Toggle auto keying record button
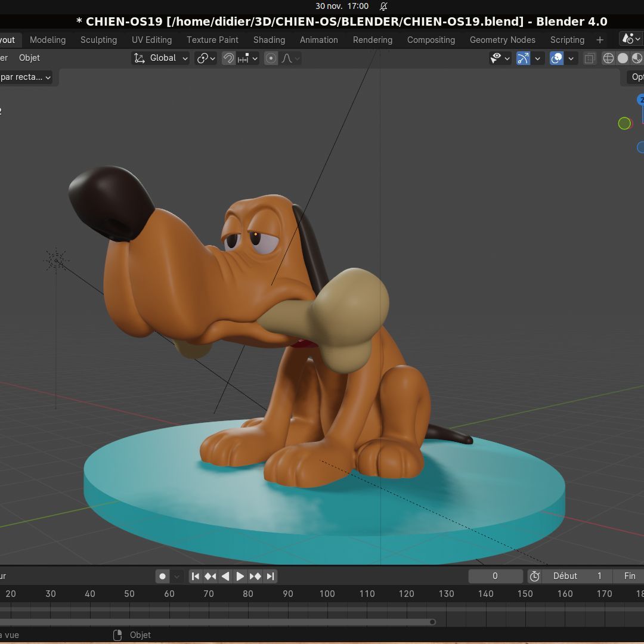Image resolution: width=644 pixels, height=644 pixels. (162, 576)
